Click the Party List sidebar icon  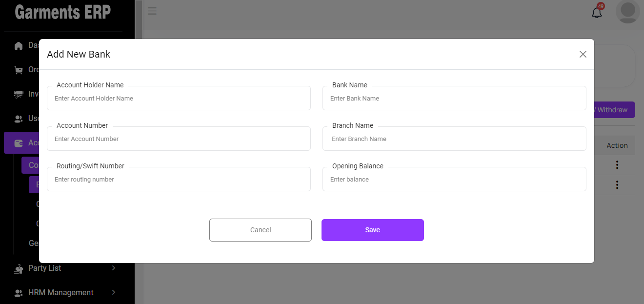coord(19,268)
